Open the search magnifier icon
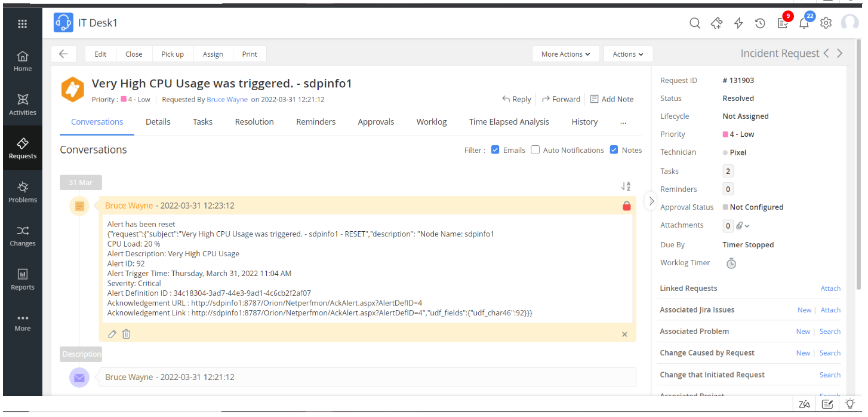The width and height of the screenshot is (868, 417). (x=695, y=23)
